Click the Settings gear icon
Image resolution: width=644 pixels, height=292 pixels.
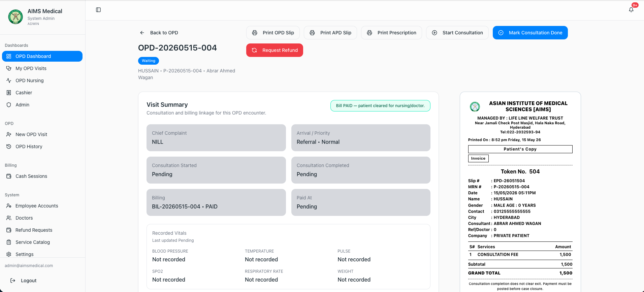pos(9,254)
